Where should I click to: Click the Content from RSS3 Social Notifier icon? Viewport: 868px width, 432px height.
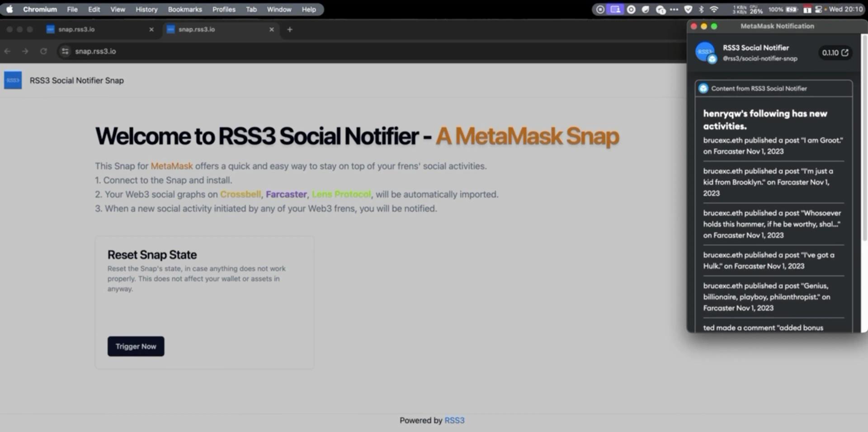(703, 88)
